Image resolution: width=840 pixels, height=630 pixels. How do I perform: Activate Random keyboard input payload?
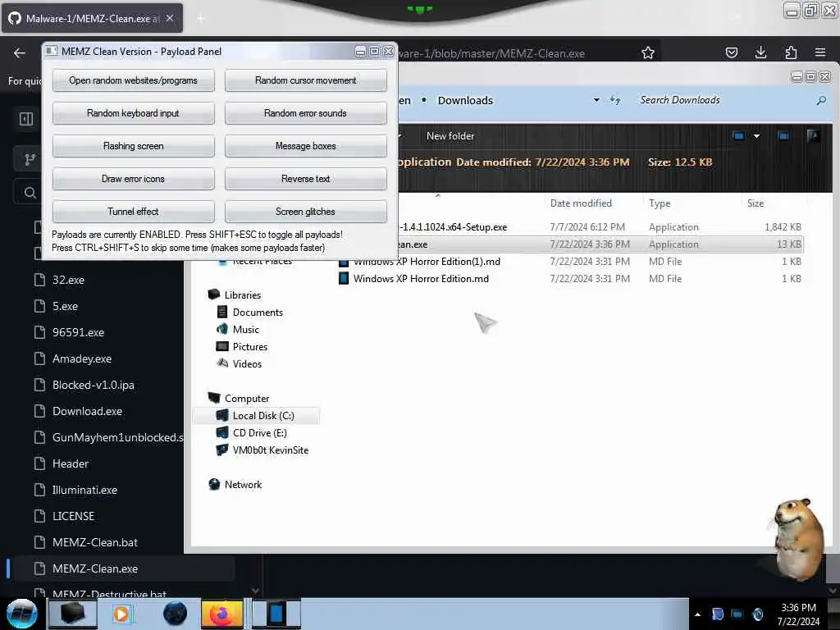134,113
